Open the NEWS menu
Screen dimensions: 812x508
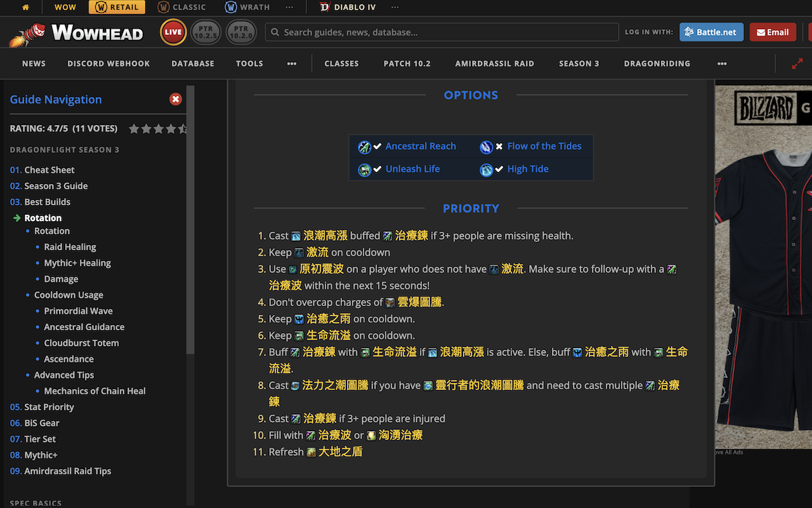34,63
